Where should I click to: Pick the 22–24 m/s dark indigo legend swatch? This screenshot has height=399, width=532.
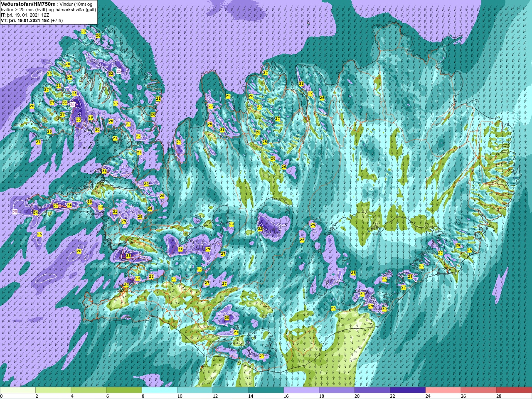tap(408, 390)
